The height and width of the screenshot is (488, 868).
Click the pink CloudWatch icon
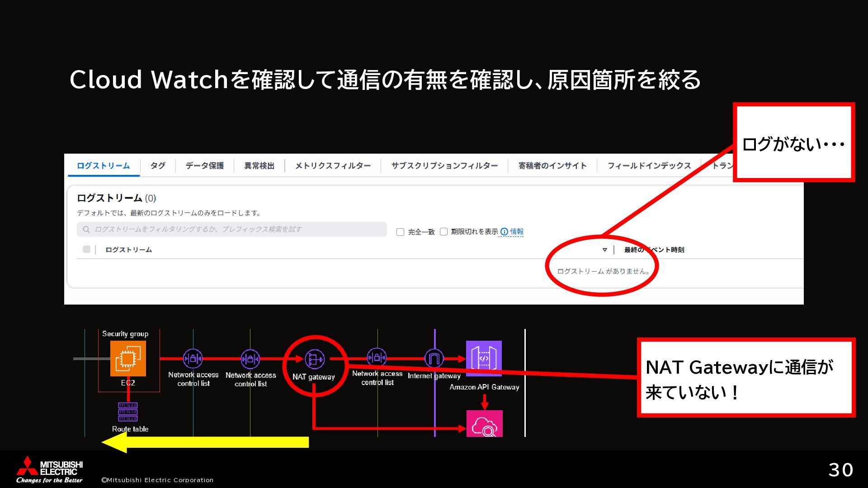coord(484,424)
